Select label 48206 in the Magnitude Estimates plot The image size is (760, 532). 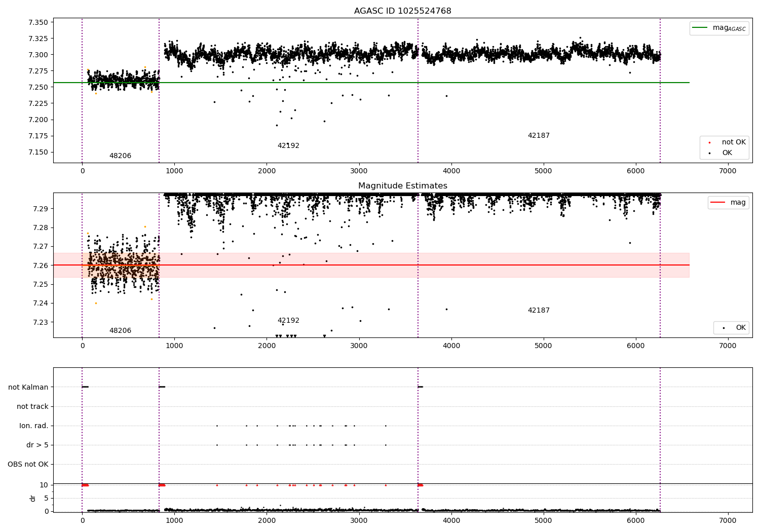tap(121, 331)
